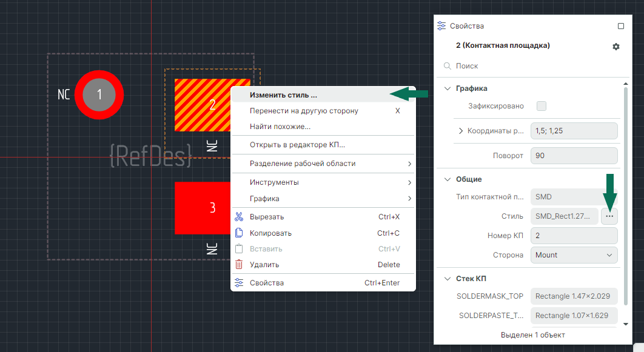Viewport: 644px width, 352px height.
Task: Click the maximize square icon of Свойства panel
Action: pyautogui.click(x=620, y=26)
